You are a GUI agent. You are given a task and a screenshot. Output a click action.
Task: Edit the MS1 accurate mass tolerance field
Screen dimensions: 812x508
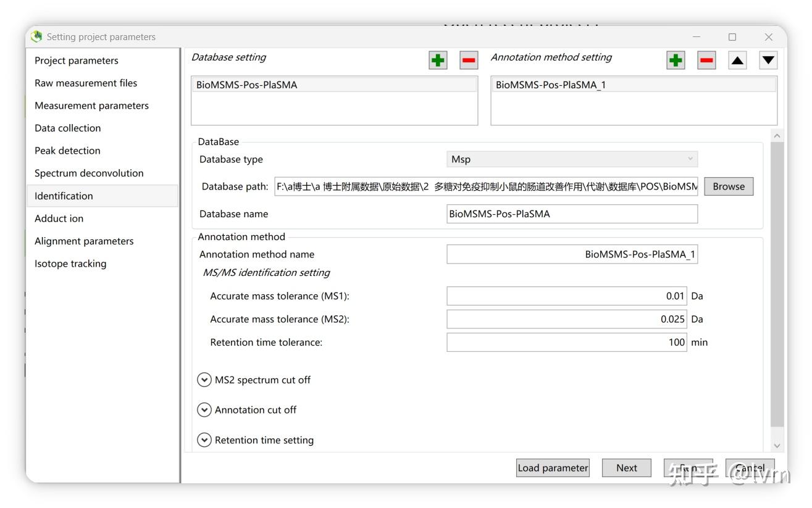click(566, 296)
